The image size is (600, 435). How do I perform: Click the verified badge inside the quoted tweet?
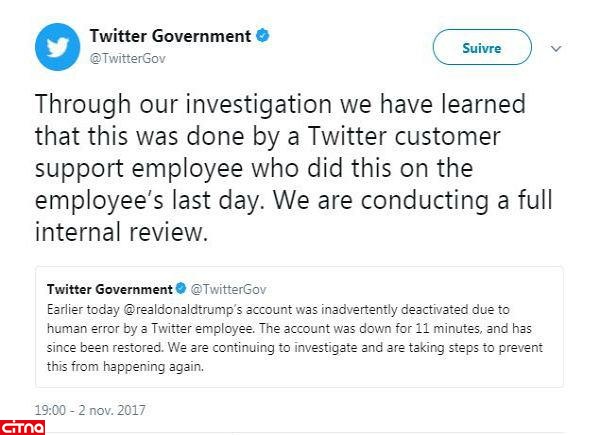(x=182, y=289)
